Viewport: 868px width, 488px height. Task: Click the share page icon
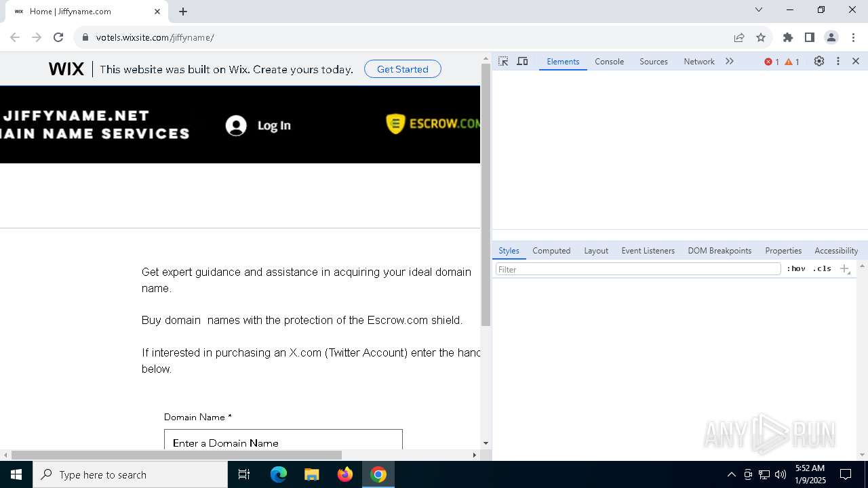coord(739,37)
